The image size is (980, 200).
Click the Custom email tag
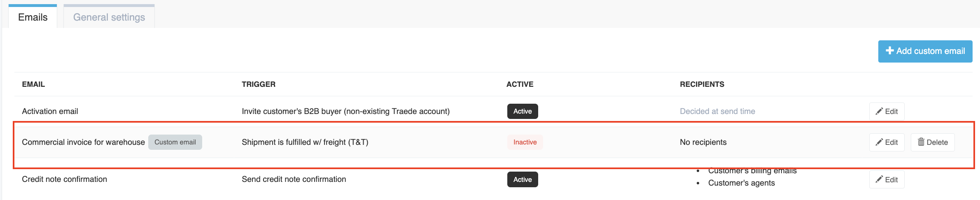pos(175,142)
